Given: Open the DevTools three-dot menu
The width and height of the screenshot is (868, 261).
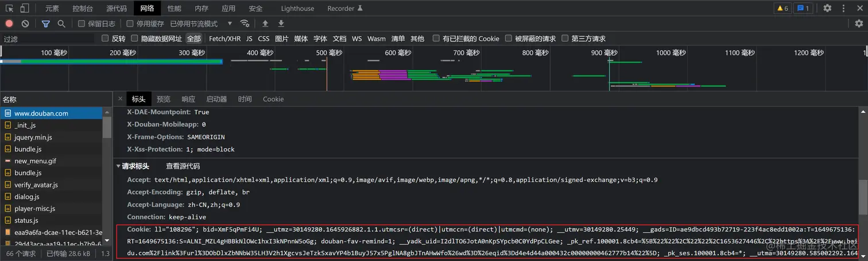Looking at the screenshot, I should 843,9.
